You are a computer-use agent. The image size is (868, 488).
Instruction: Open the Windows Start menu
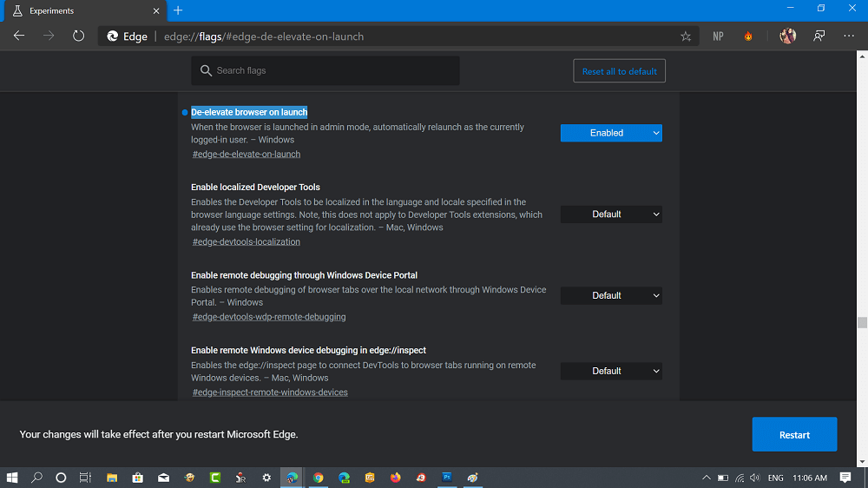(x=11, y=478)
